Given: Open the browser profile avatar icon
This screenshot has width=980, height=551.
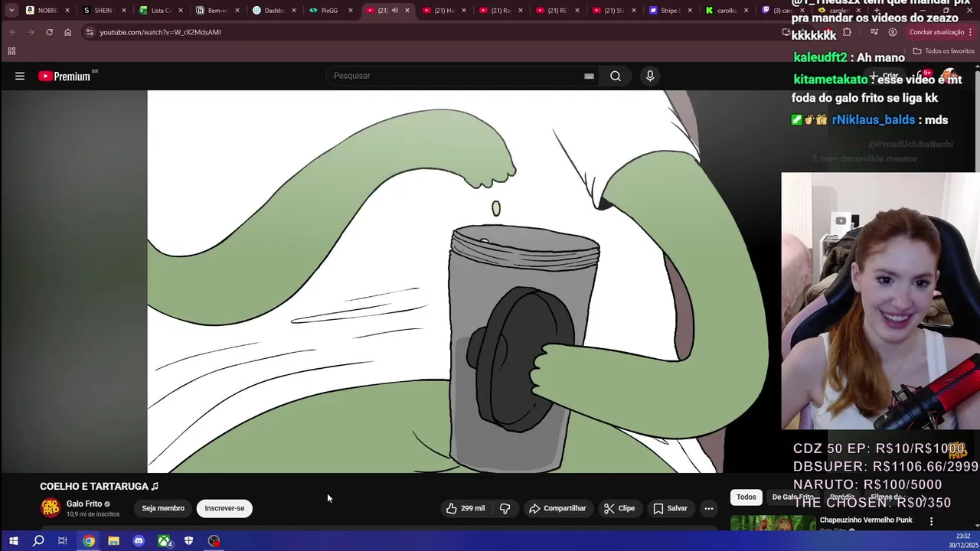Looking at the screenshot, I should coord(893,32).
